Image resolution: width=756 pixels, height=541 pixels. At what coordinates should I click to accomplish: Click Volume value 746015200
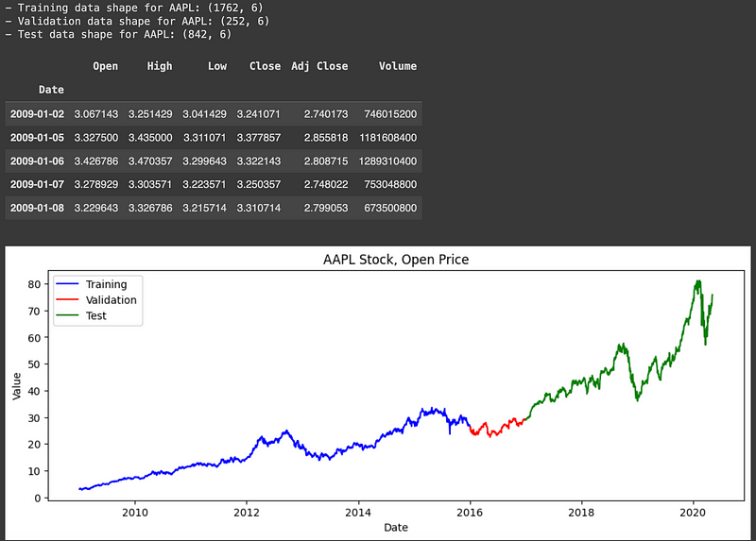(390, 114)
